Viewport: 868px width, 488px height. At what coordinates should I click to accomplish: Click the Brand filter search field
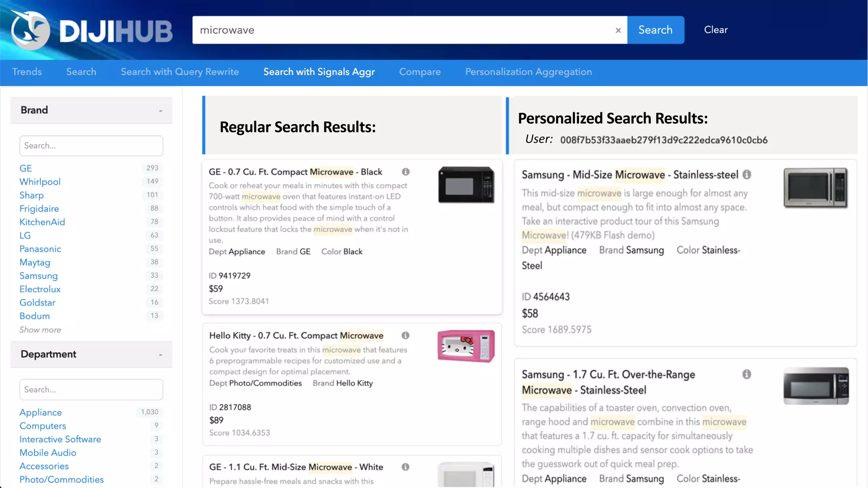[x=91, y=146]
